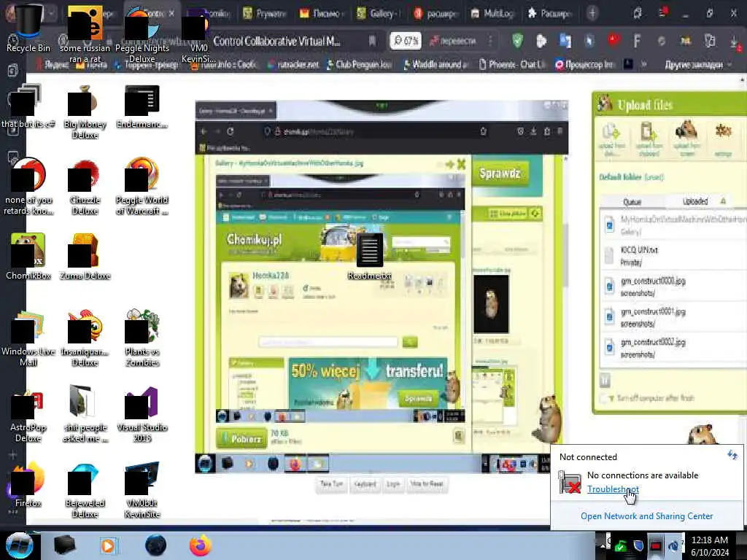Click Open Network and Sharing Center

[x=646, y=516]
